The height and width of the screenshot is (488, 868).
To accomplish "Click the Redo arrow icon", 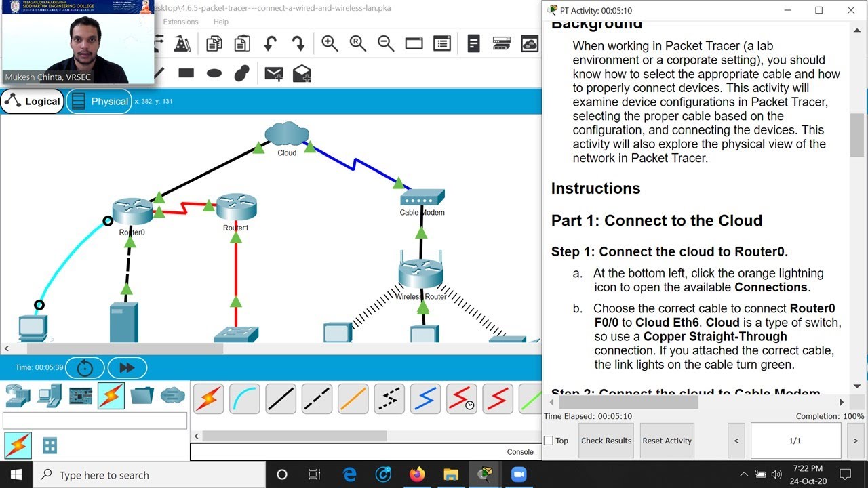I will [x=298, y=44].
